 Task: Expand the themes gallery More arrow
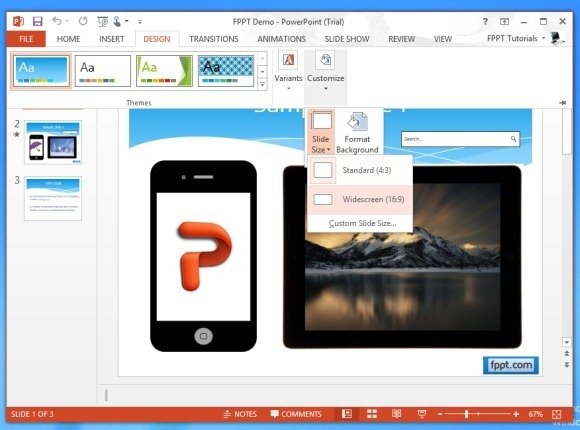262,85
